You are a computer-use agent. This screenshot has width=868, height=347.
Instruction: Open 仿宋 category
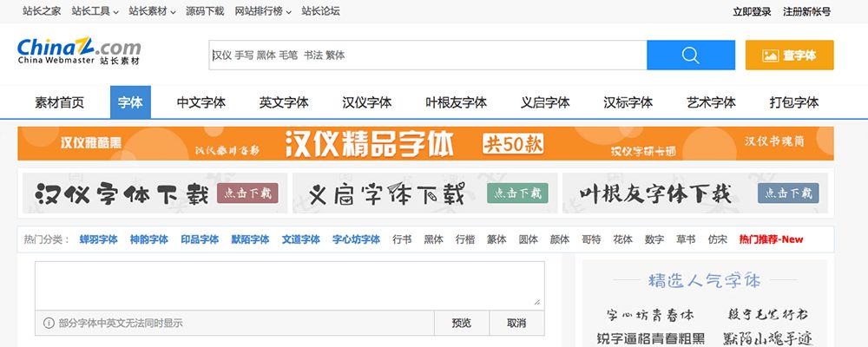coord(718,239)
